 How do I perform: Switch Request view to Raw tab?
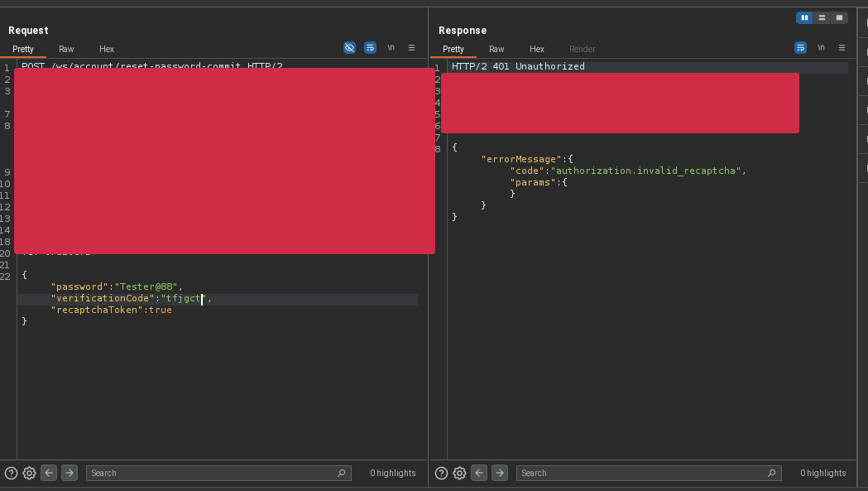pyautogui.click(x=66, y=49)
